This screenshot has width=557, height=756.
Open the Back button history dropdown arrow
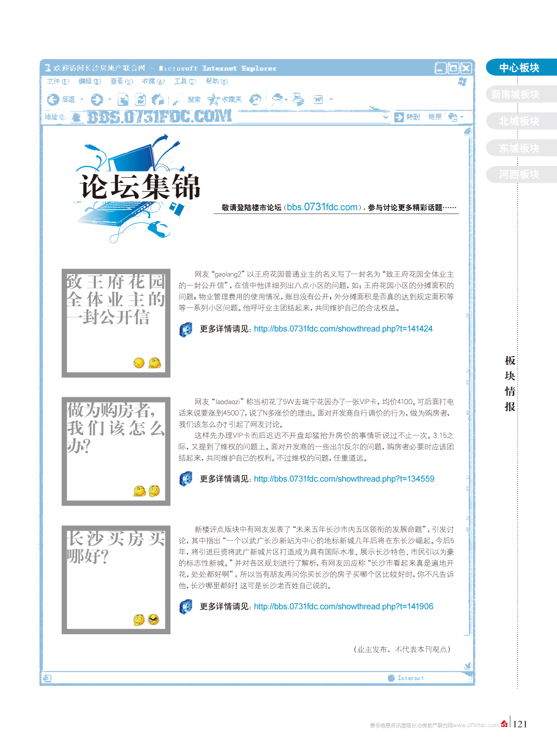pyautogui.click(x=82, y=99)
